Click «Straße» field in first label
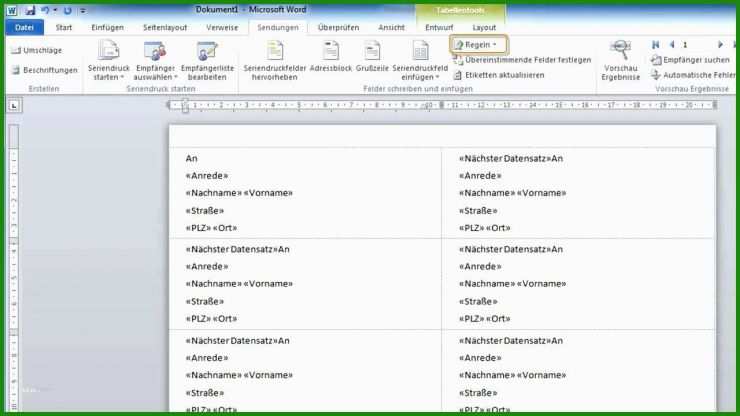740x416 pixels. pos(205,211)
